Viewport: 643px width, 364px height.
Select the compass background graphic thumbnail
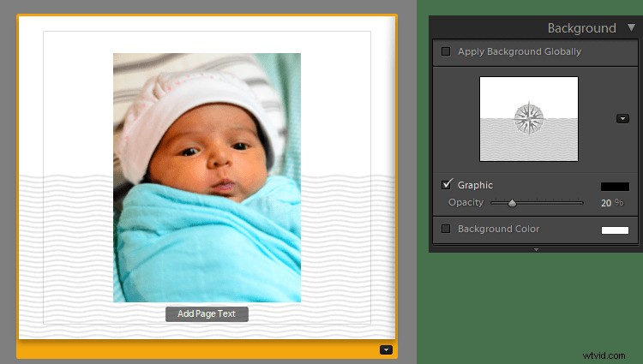point(529,119)
